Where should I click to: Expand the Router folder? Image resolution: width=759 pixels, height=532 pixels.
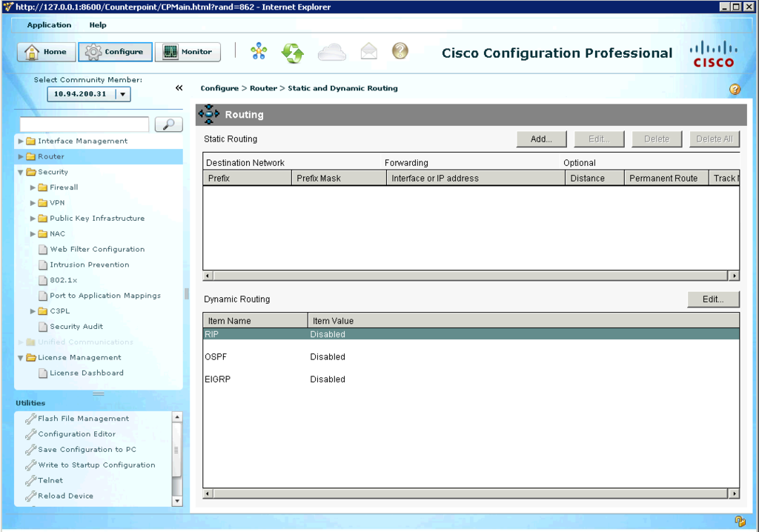coord(21,156)
